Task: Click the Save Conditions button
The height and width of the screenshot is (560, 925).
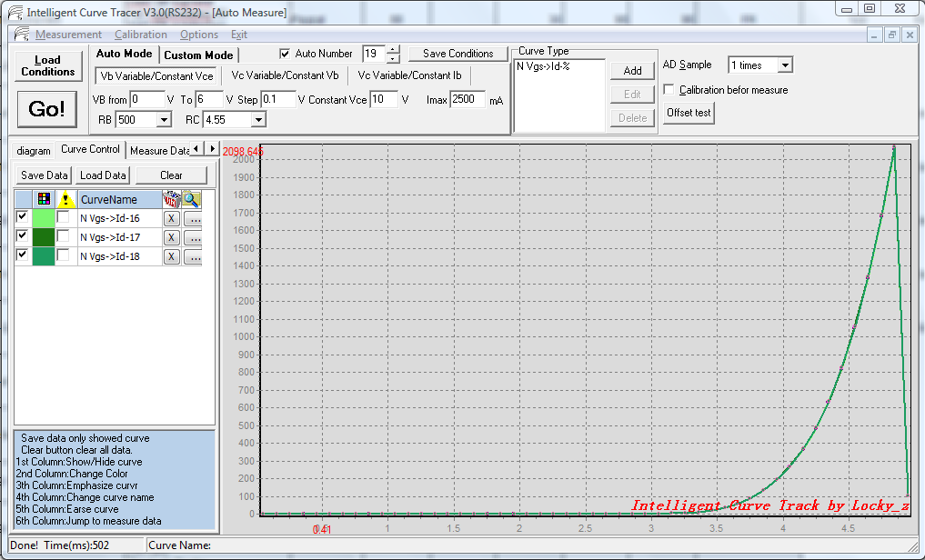Action: click(x=457, y=54)
